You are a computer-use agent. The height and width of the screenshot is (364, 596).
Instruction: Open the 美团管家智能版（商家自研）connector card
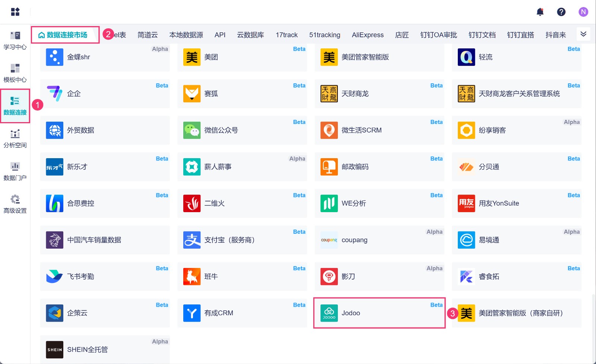tap(517, 313)
